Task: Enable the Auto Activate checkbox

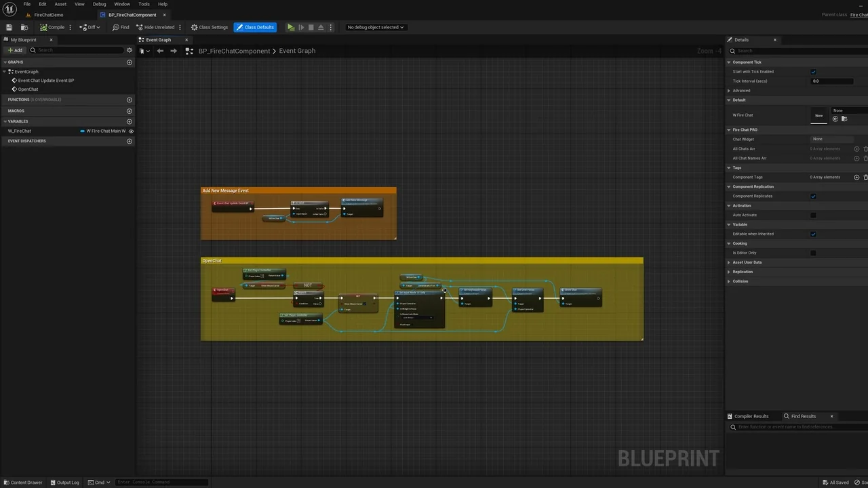Action: 813,215
